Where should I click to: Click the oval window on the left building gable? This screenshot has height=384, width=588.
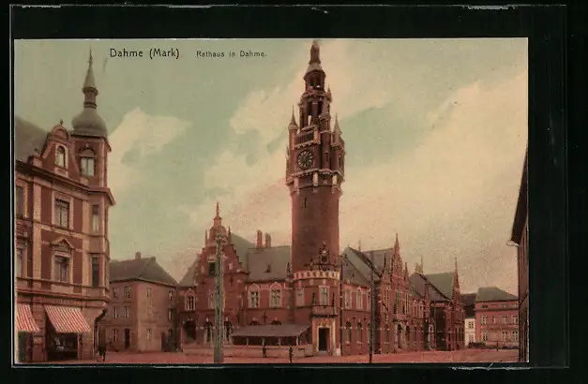60,156
